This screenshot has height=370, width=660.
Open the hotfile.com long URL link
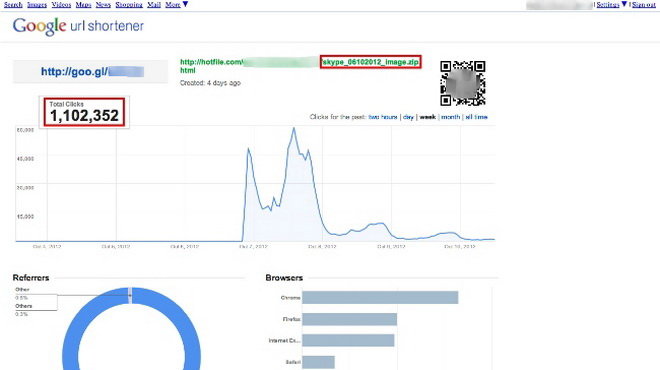tap(300, 66)
